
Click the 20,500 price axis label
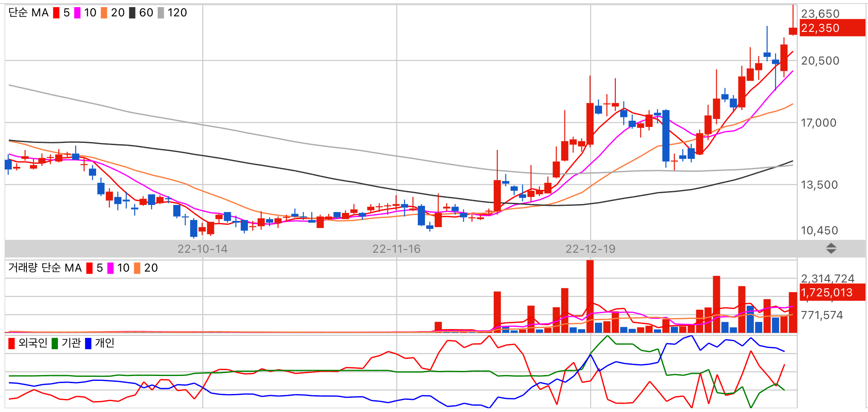pyautogui.click(x=820, y=61)
